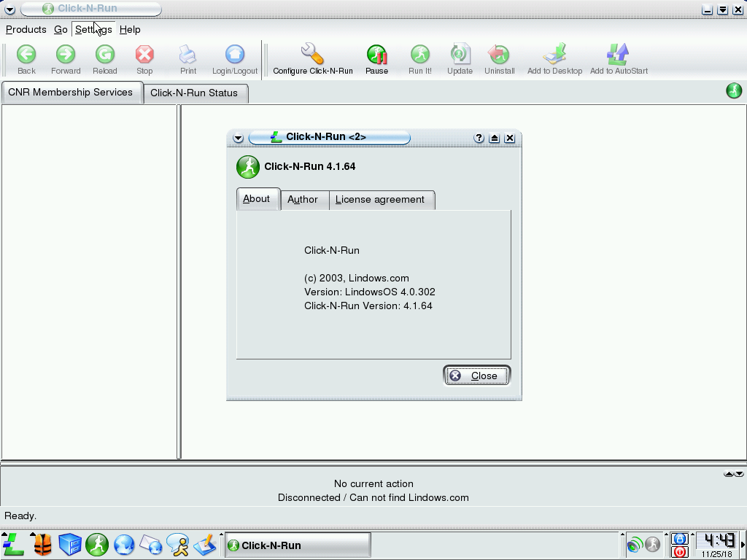Open the Lindows L launch menu in taskbar
Image resolution: width=747 pixels, height=560 pixels.
pyautogui.click(x=13, y=544)
